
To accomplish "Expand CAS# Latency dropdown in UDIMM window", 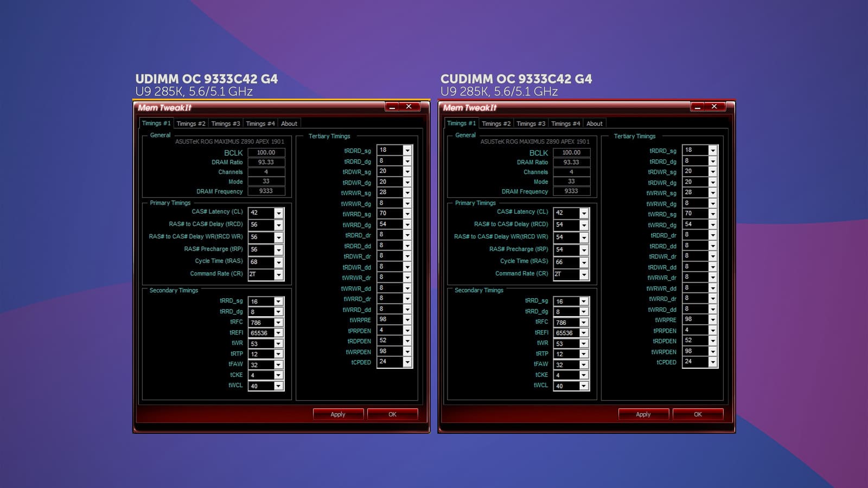I will 278,213.
